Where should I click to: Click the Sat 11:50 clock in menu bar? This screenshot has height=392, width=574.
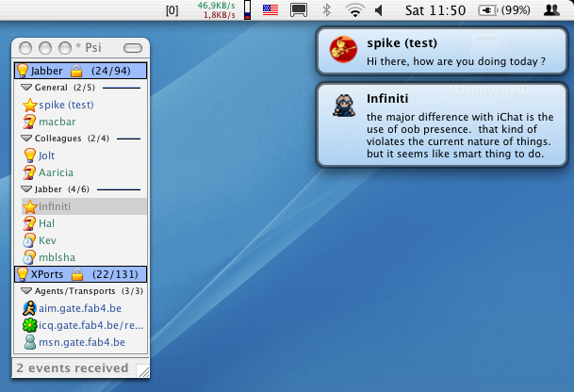click(x=435, y=10)
